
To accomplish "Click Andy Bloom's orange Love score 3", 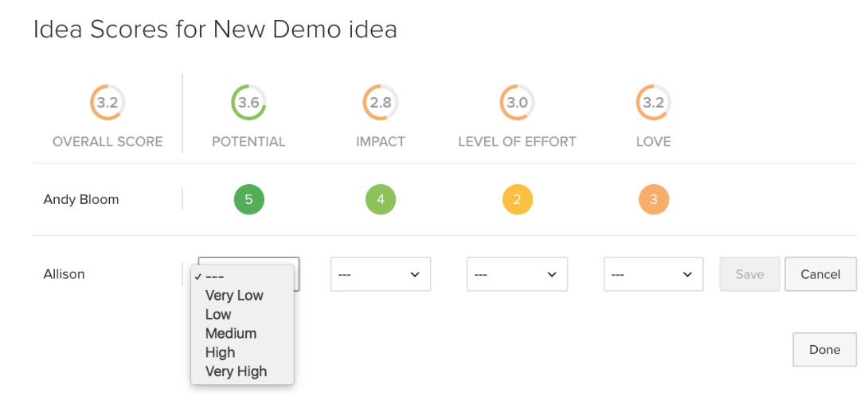I will tap(653, 199).
